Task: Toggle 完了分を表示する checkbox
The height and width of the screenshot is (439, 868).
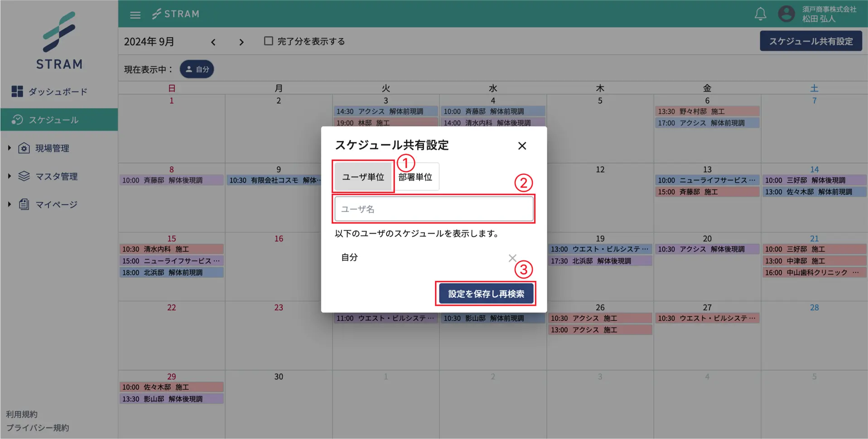Action: 269,41
